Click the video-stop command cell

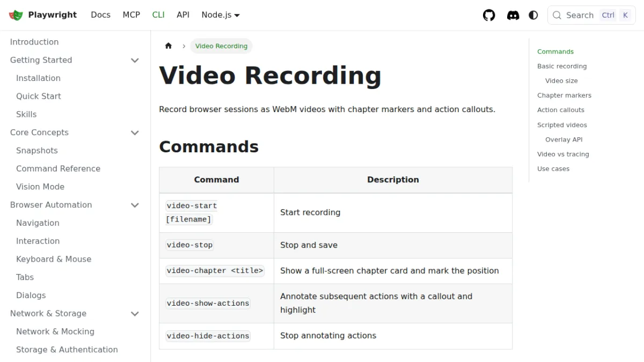(217, 246)
